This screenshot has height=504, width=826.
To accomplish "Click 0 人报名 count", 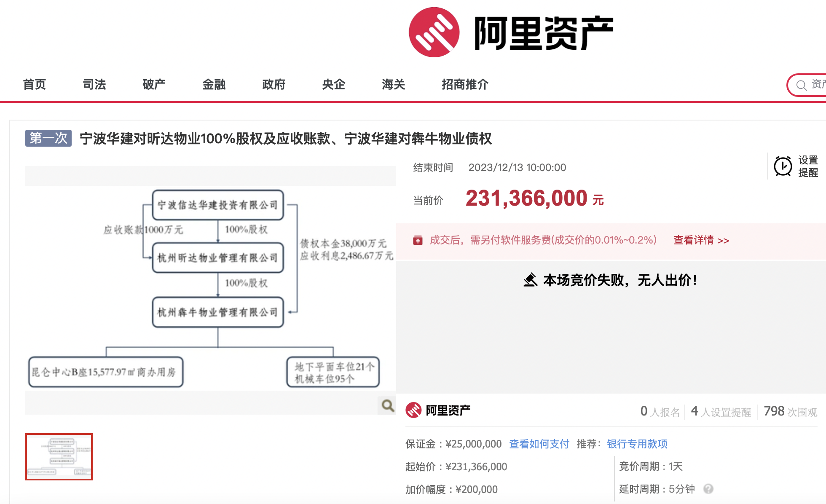I will [x=660, y=411].
